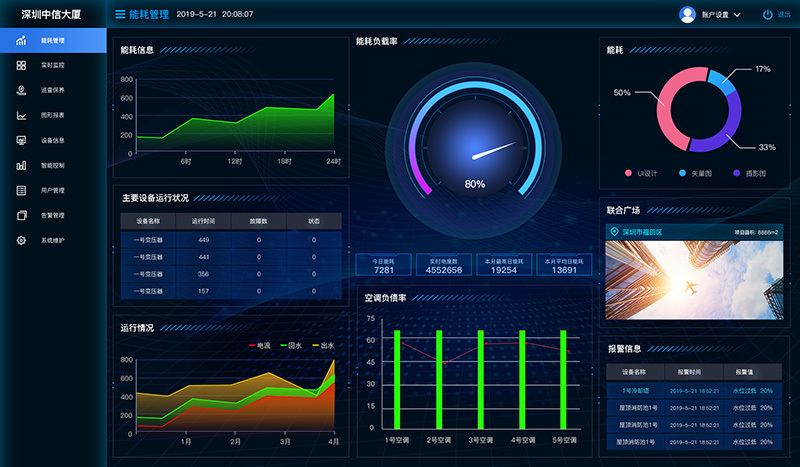Toggle the UI设计 donut legend item

(641, 174)
